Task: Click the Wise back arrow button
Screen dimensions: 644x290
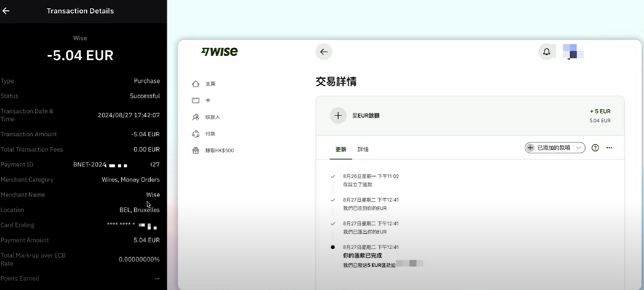Action: click(324, 52)
